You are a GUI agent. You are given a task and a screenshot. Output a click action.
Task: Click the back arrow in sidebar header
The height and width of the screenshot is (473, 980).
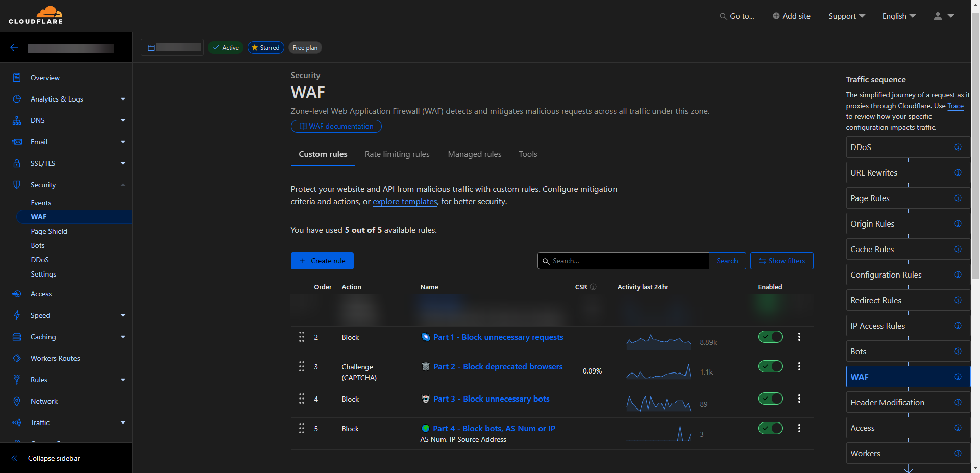[x=14, y=47]
